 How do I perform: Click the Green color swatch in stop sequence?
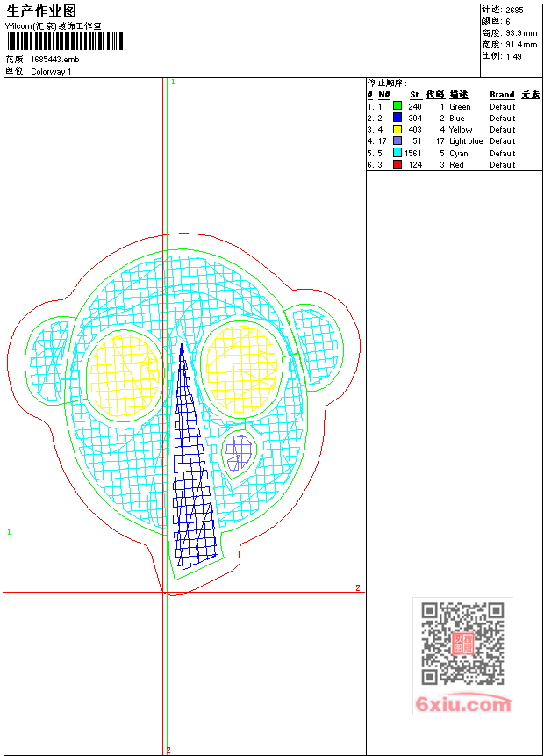pos(397,105)
